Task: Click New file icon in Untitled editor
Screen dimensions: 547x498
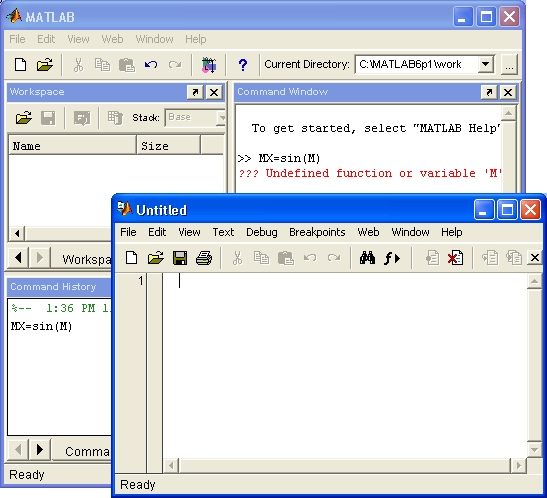Action: pyautogui.click(x=132, y=258)
